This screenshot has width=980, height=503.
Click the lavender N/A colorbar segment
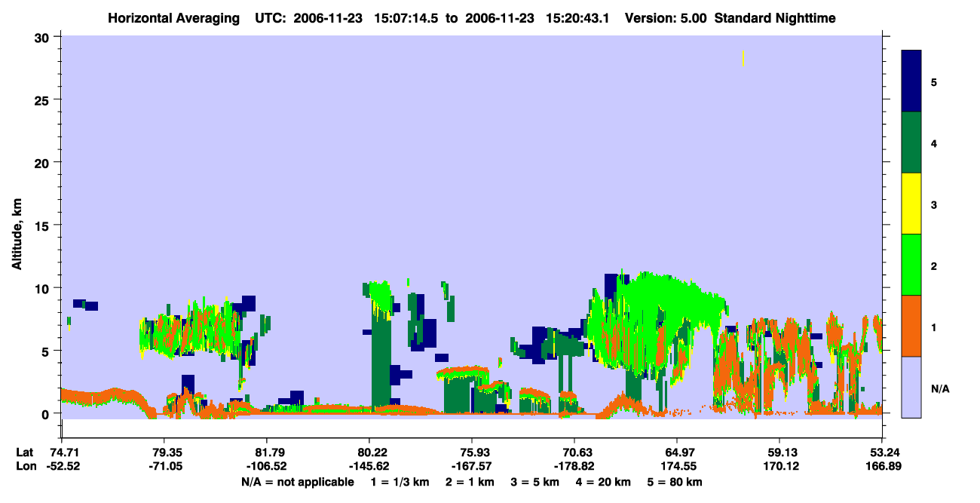(911, 387)
